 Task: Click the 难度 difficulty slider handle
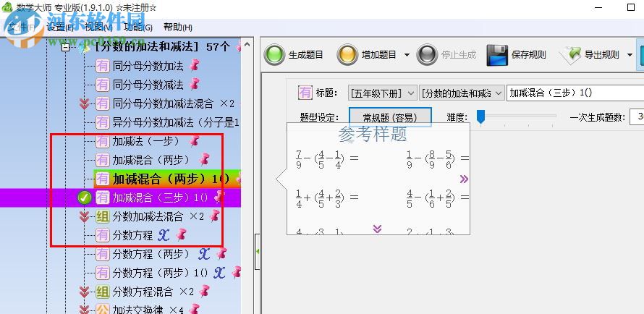pos(480,116)
